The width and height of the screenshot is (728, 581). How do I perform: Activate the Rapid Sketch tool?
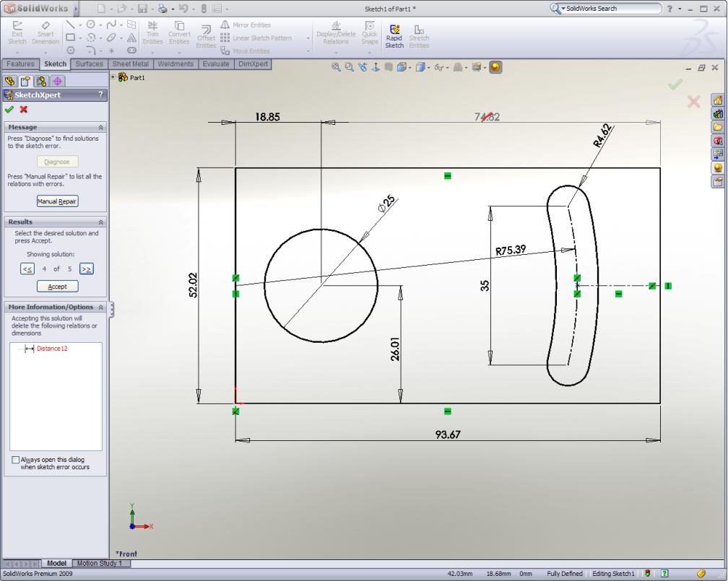tap(394, 36)
